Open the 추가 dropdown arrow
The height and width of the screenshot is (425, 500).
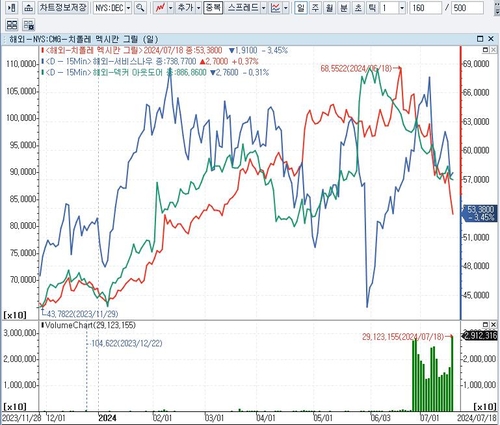(198, 8)
